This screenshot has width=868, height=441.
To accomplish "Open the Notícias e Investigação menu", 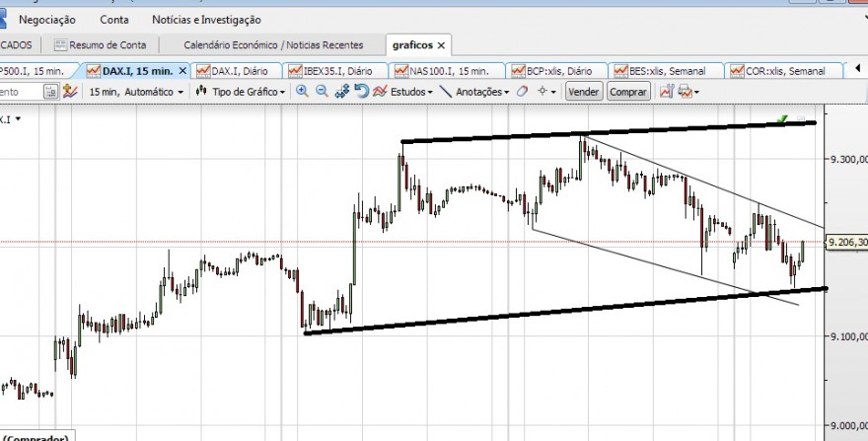I will coord(206,20).
